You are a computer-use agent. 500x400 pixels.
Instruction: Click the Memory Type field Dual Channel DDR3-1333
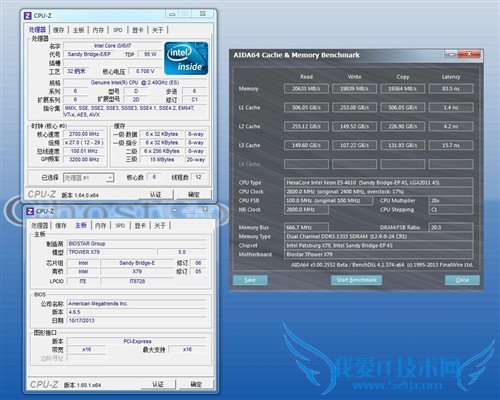(x=379, y=236)
